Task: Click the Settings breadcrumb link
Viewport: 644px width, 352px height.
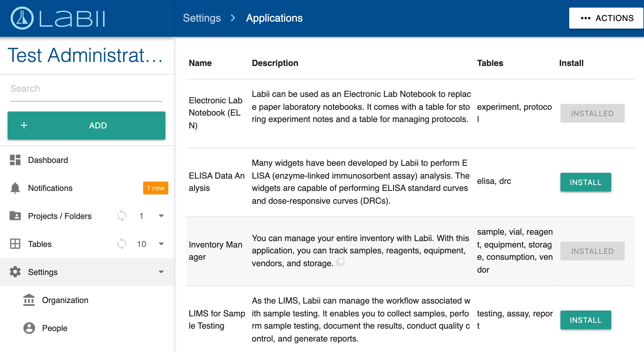Action: pyautogui.click(x=202, y=18)
